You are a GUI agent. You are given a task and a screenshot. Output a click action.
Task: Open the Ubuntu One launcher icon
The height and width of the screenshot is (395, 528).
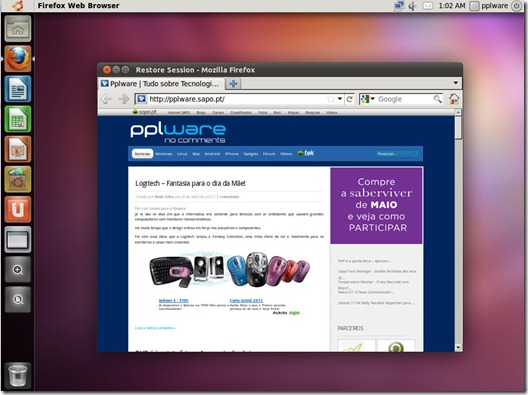(18, 209)
